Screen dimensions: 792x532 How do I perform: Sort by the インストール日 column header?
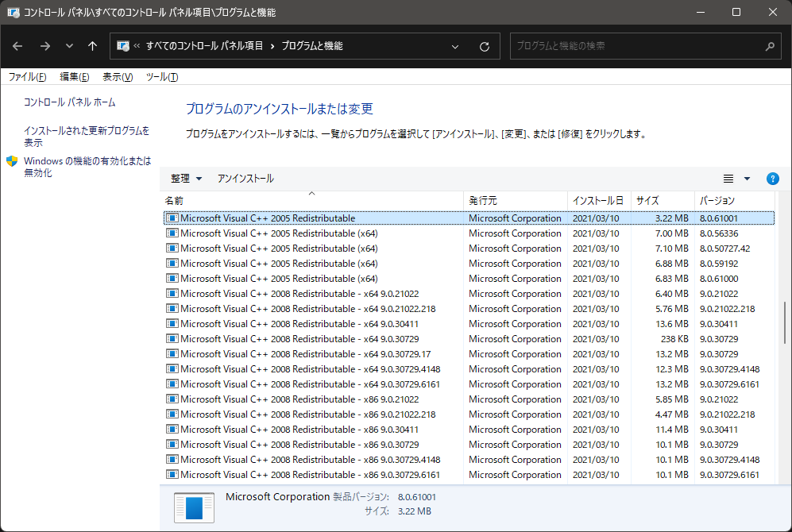599,200
